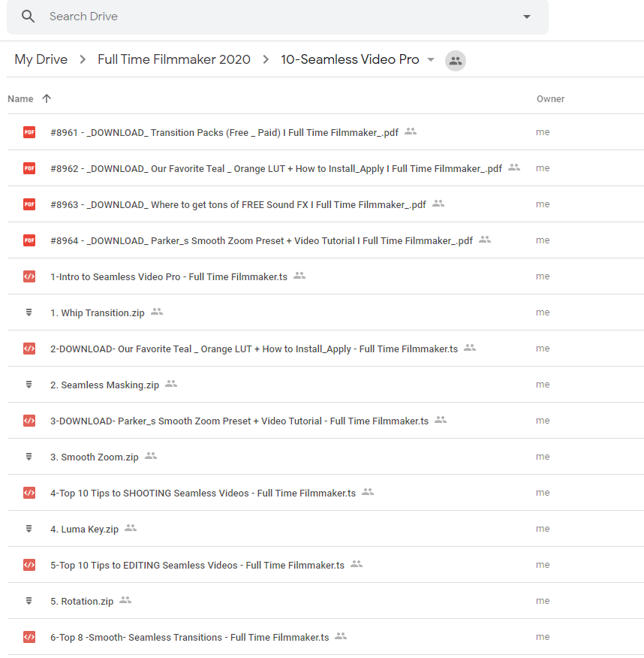Screen dimensions: 644x658
Task: Click shared icon next to 1. Whip Transition.zip
Action: pyautogui.click(x=157, y=312)
